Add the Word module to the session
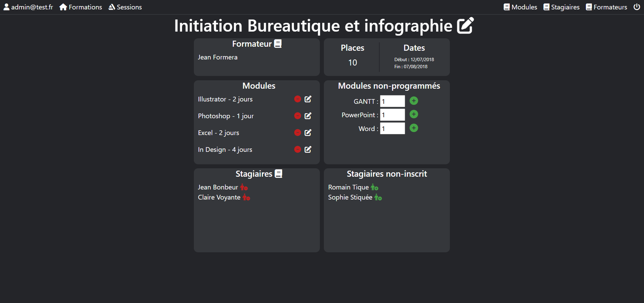The height and width of the screenshot is (303, 644). coord(414,128)
